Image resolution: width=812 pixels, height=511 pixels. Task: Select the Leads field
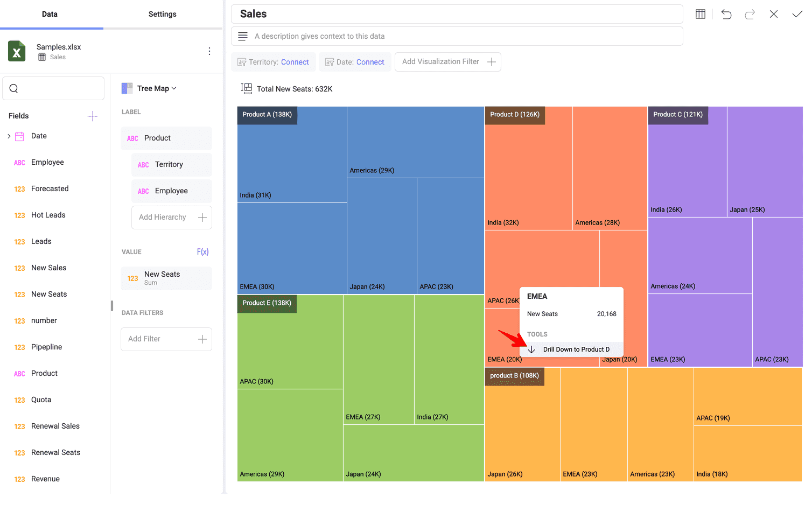click(x=41, y=242)
